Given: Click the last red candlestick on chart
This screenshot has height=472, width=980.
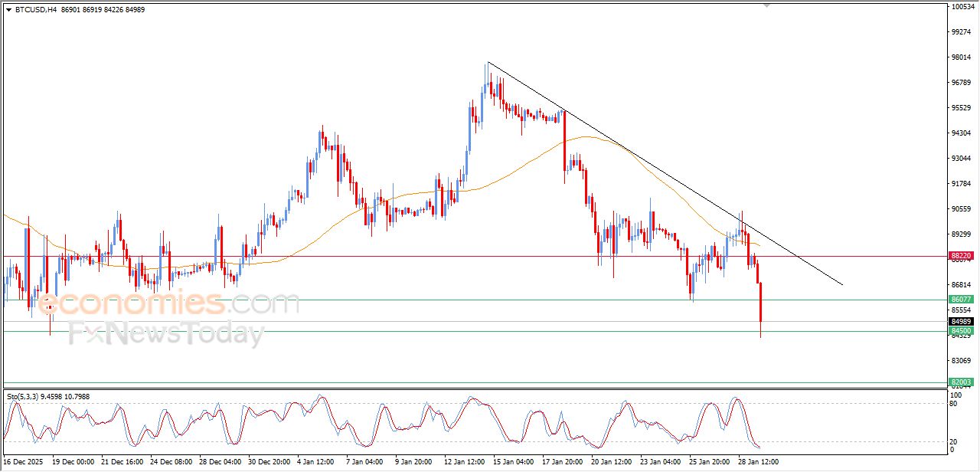Looking at the screenshot, I should click(x=761, y=303).
